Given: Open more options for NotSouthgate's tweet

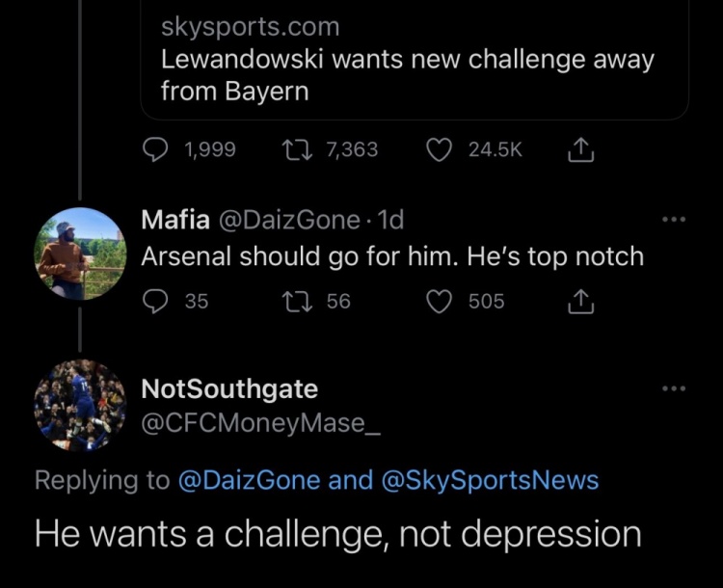Looking at the screenshot, I should tap(675, 388).
